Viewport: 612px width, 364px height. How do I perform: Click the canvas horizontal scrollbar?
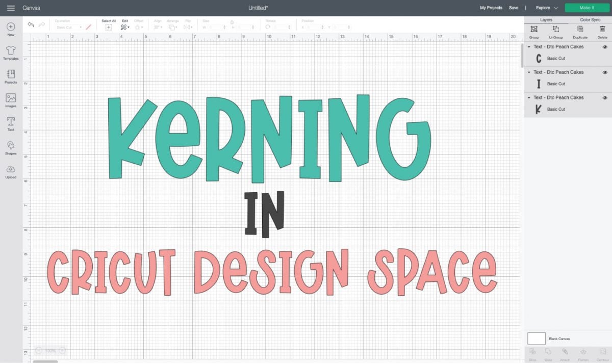click(x=45, y=361)
